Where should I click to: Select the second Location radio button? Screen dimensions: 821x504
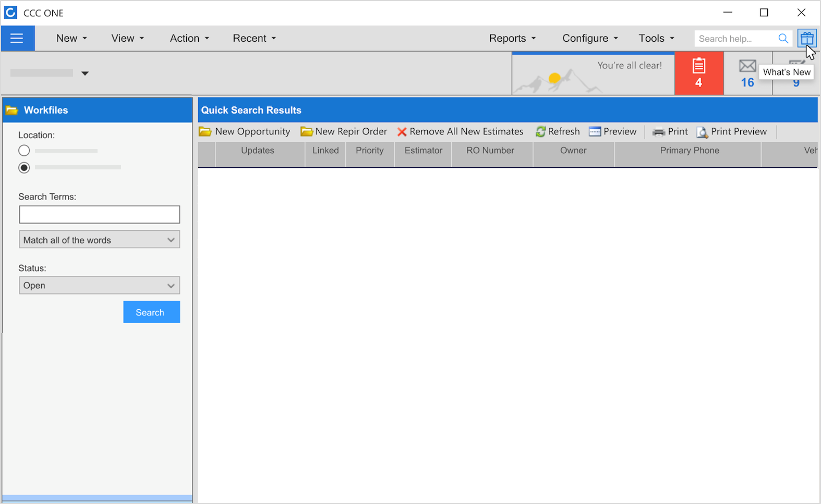[x=24, y=168]
